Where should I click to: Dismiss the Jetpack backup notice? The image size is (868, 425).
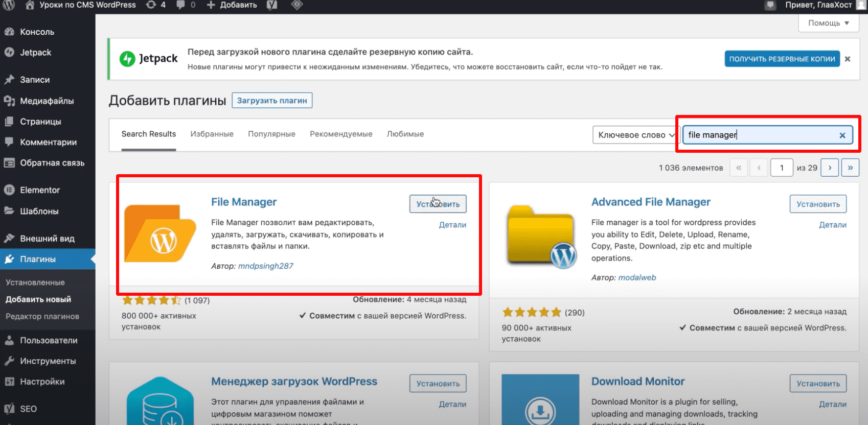[848, 59]
